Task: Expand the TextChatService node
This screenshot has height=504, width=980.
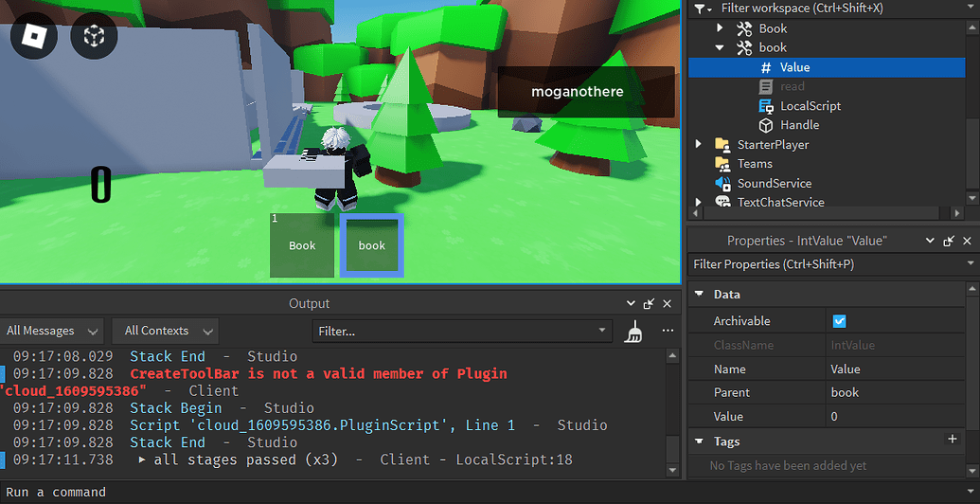Action: [699, 202]
